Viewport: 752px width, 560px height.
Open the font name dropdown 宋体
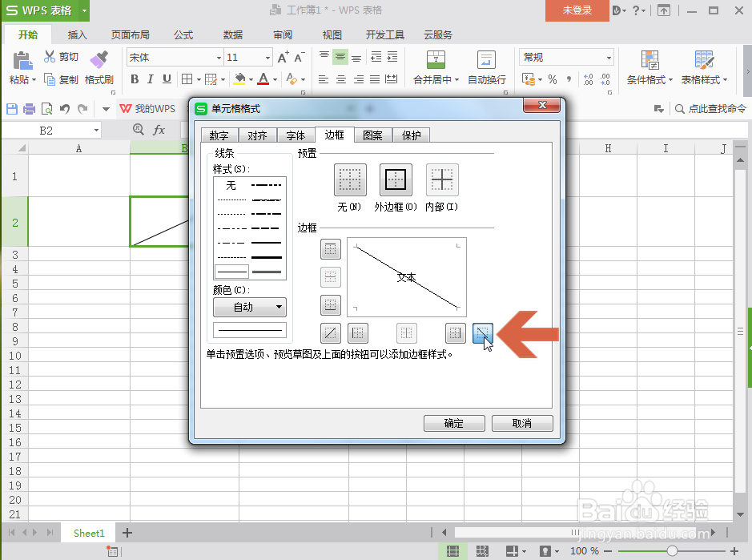[x=219, y=58]
